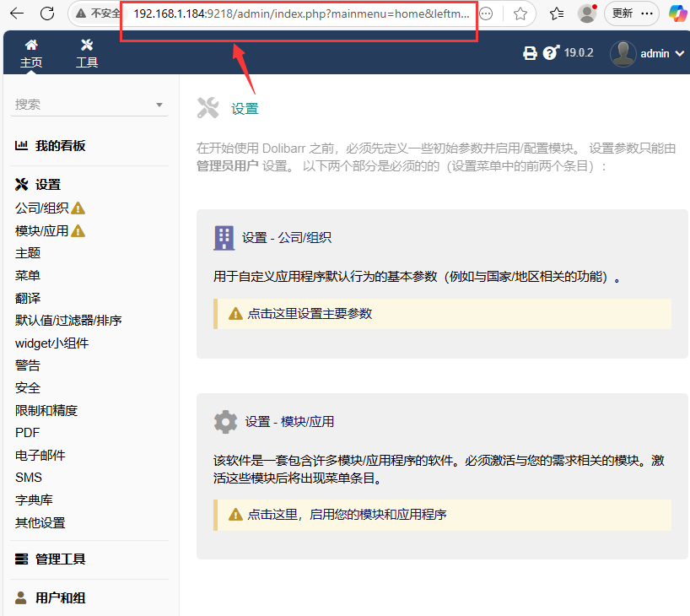Viewport: 690px width, 616px height.
Task: Open 限制和精度 settings
Action: pos(46,410)
